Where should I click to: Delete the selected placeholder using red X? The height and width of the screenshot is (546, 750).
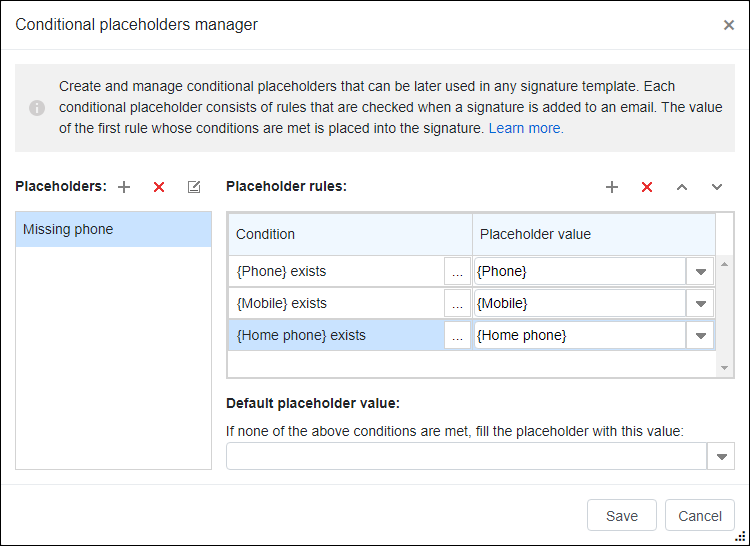tap(159, 187)
